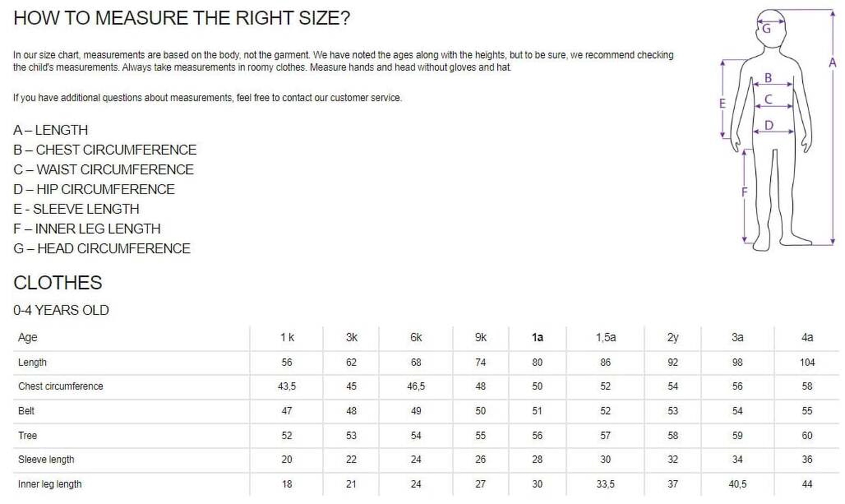The image size is (845, 504).
Task: Select the 1a age column header
Action: (x=537, y=337)
